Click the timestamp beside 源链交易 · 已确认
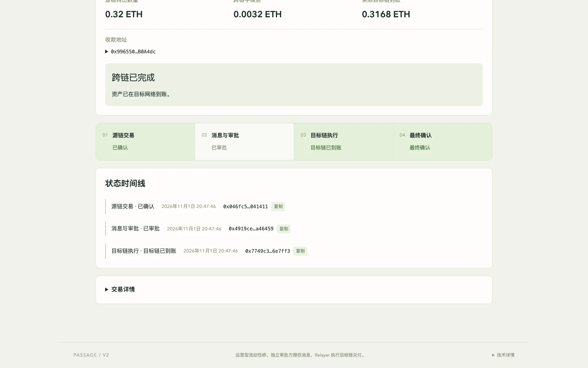Image resolution: width=588 pixels, height=368 pixels. [x=189, y=206]
